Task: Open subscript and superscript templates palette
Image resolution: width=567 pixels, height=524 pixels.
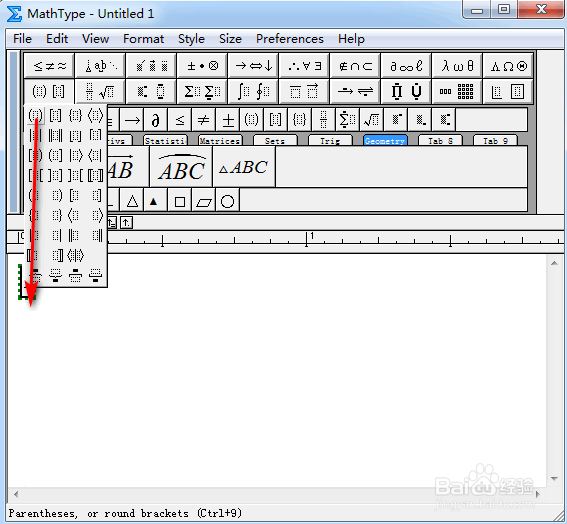Action: click(x=152, y=91)
